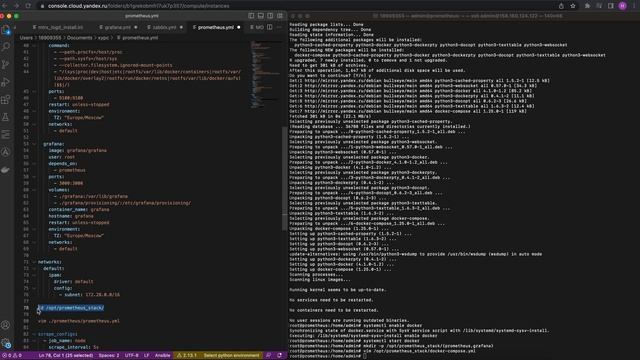Collapse the volumes block at line 60
This screenshot has width=640, height=360.
[34, 190]
